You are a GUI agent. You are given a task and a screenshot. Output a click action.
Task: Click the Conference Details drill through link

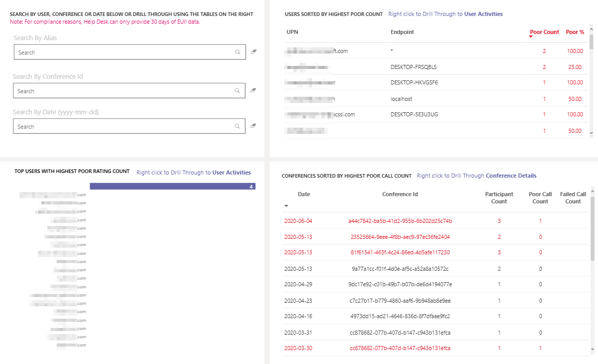click(x=511, y=176)
